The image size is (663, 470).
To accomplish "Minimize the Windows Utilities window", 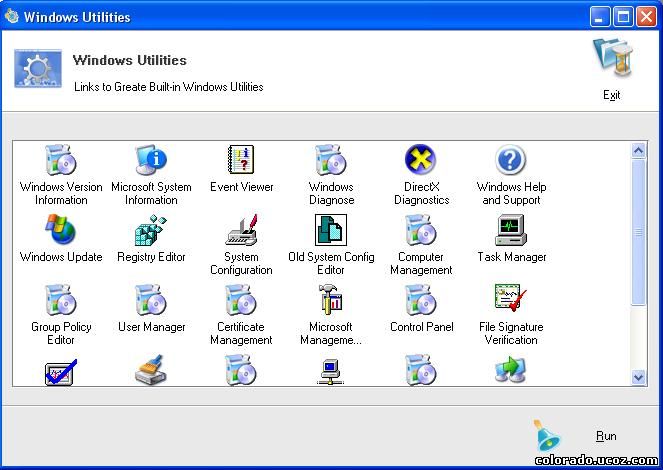I will pyautogui.click(x=600, y=17).
